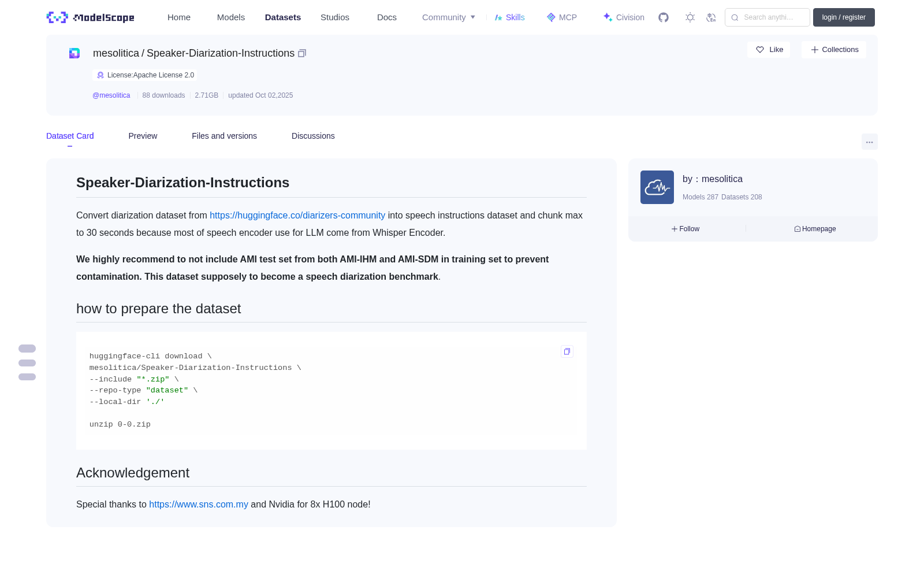Toggle the light/dark theme sun icon

[690, 17]
